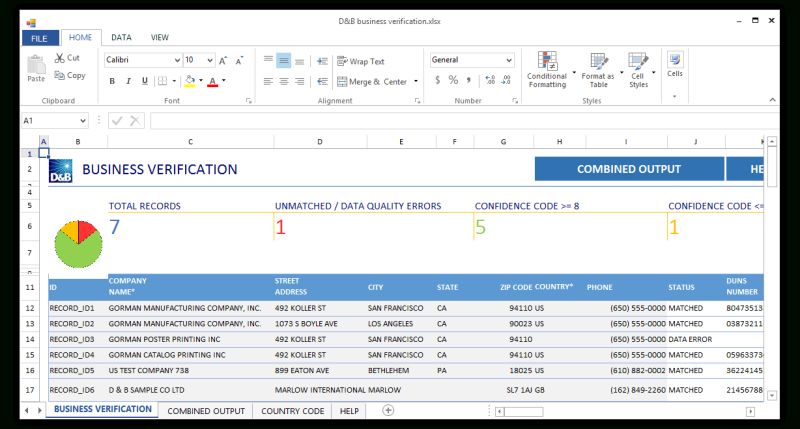Click the horizontal scrollbar thumb

pos(524,411)
